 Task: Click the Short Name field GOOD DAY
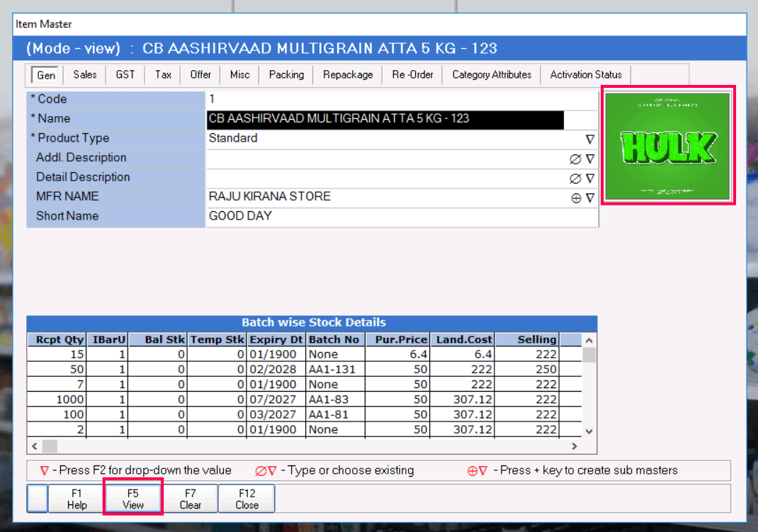click(x=402, y=217)
